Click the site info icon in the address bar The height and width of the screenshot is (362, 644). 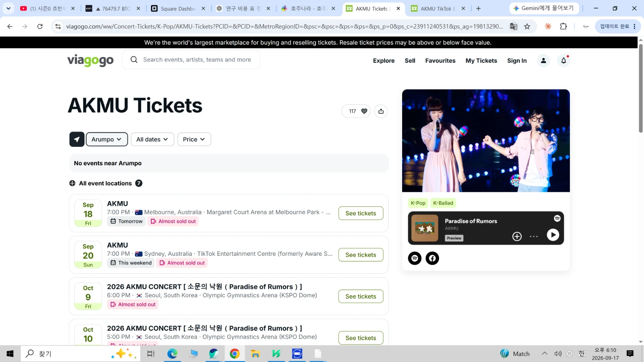[58, 27]
